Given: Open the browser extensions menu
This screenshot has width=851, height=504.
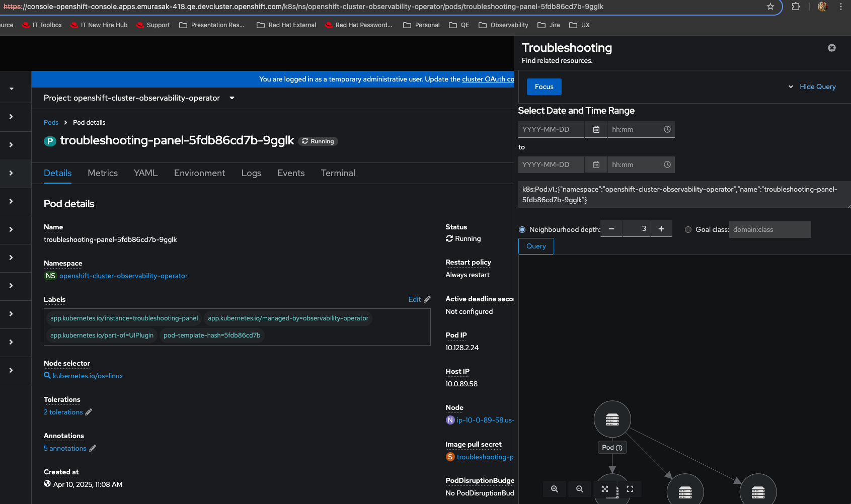Looking at the screenshot, I should pos(796,7).
